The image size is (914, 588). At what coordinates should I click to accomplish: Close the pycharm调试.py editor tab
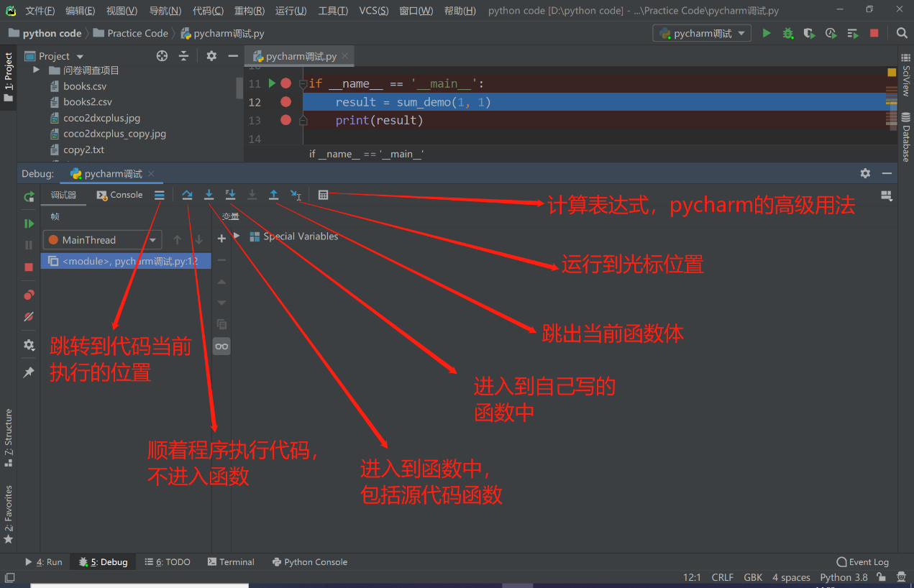344,56
